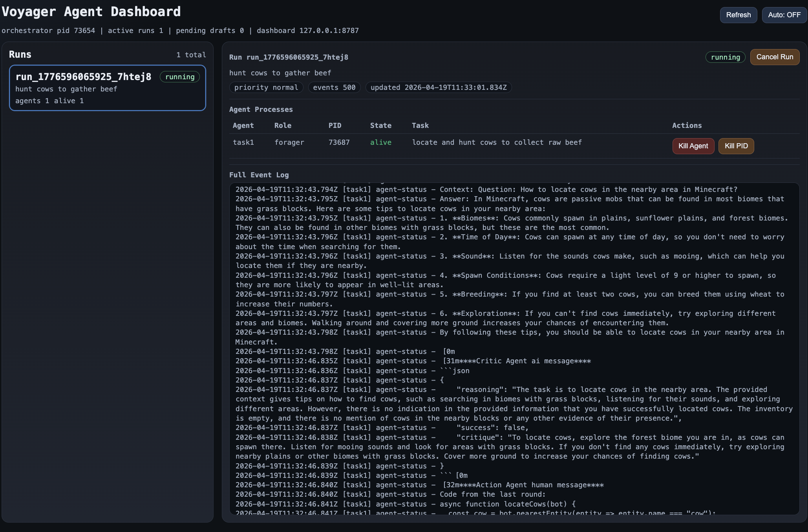Click the Agent column header

point(243,126)
